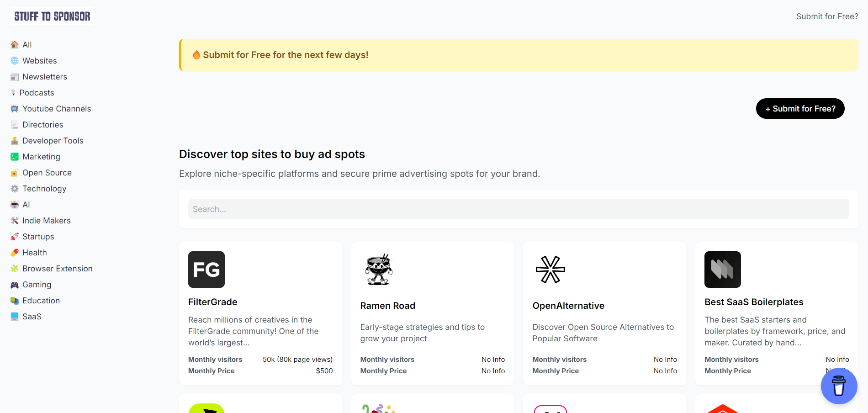Viewport: 868px width, 413px height.
Task: Open the FilterGrade FG logo
Action: click(x=206, y=270)
